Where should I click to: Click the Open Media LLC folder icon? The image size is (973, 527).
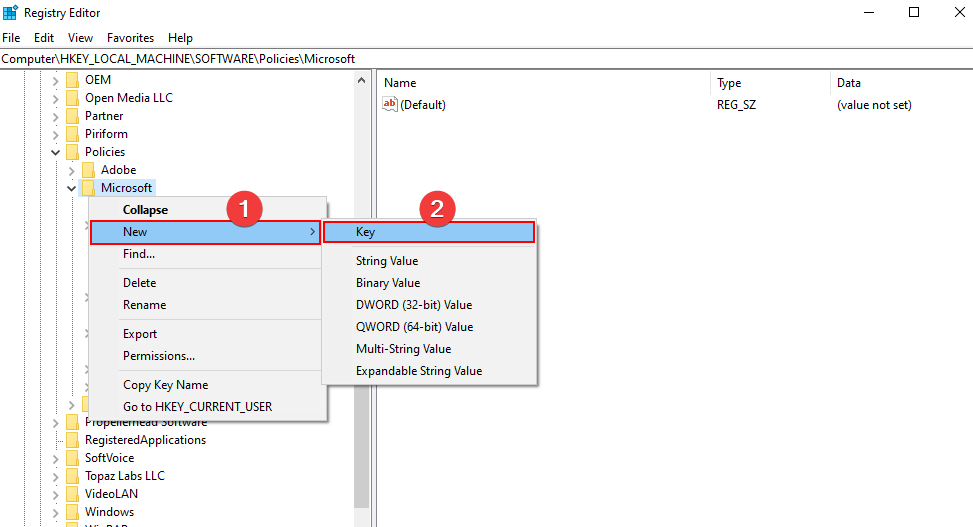72,98
